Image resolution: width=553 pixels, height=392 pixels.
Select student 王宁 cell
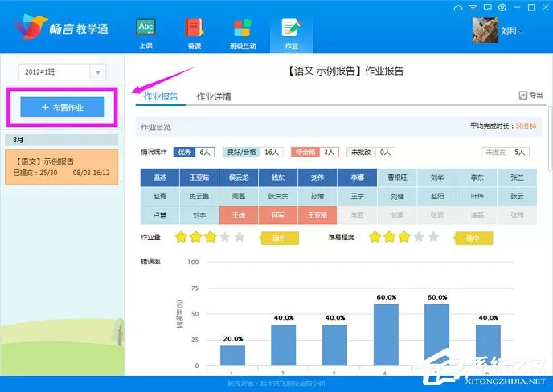click(x=357, y=196)
